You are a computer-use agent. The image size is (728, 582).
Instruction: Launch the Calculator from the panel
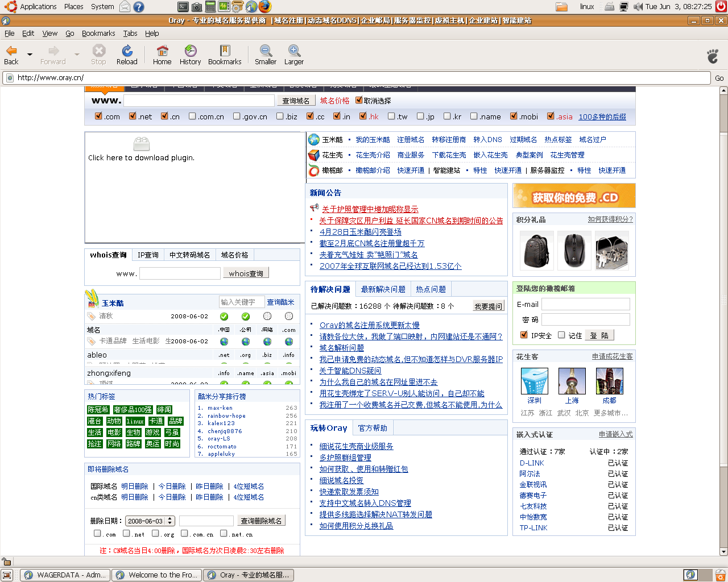[x=210, y=7]
